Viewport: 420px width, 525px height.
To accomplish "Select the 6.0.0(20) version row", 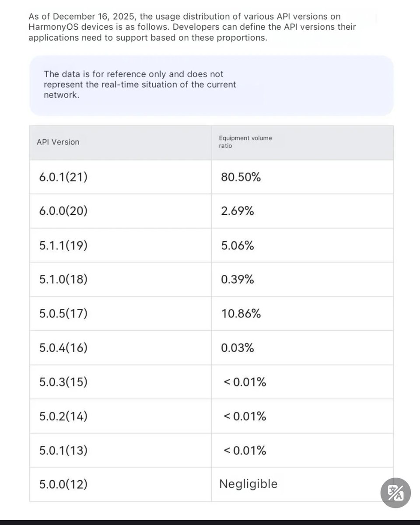I will click(x=211, y=211).
